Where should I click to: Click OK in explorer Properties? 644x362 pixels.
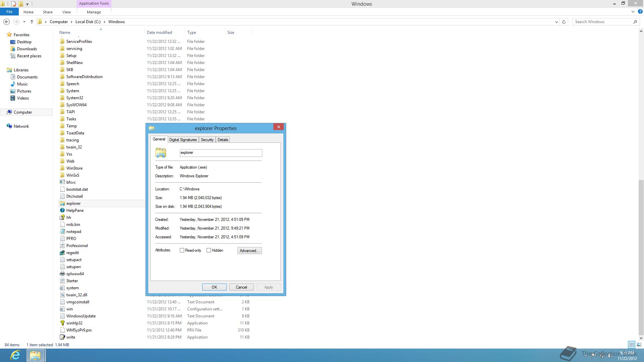click(x=214, y=287)
